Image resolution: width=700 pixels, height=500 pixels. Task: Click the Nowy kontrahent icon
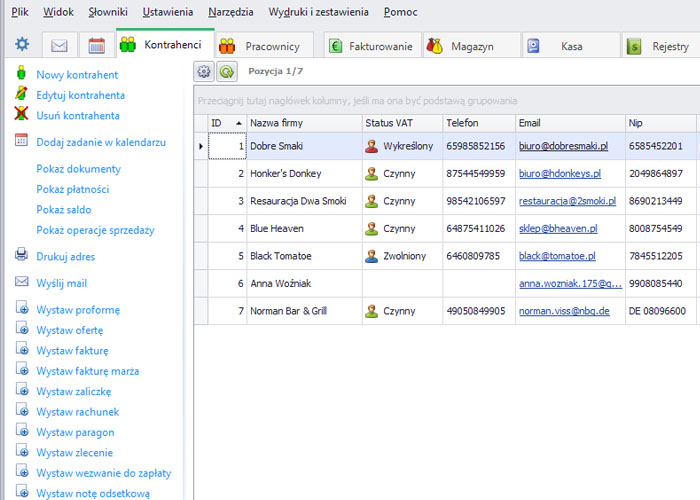(21, 75)
